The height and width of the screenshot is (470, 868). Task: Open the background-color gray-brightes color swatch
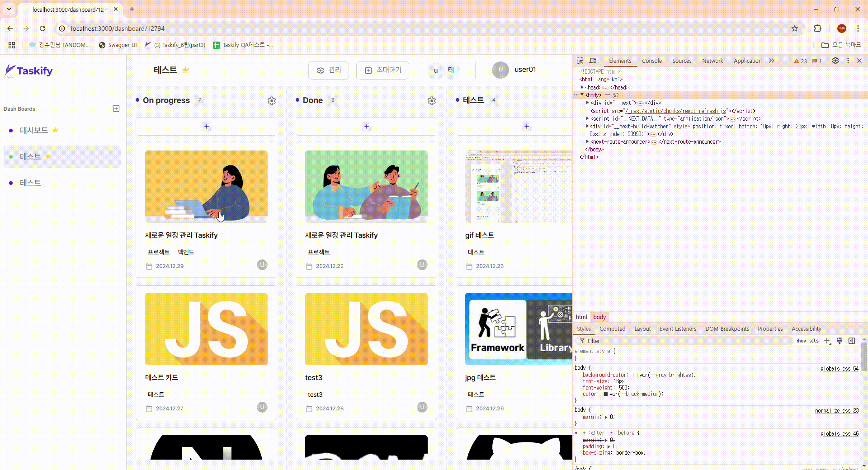(636, 375)
